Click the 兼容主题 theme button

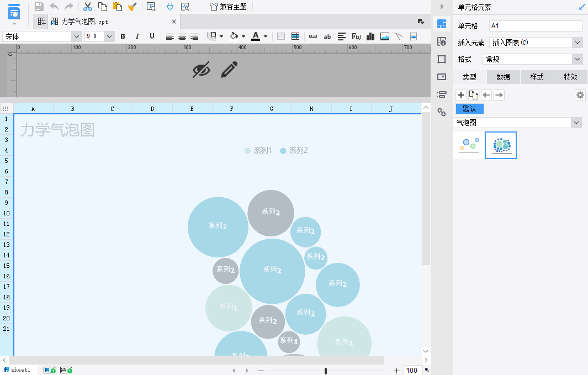[228, 7]
